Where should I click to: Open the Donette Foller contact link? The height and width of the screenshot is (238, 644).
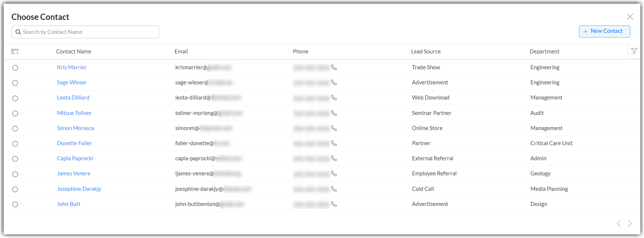[75, 143]
